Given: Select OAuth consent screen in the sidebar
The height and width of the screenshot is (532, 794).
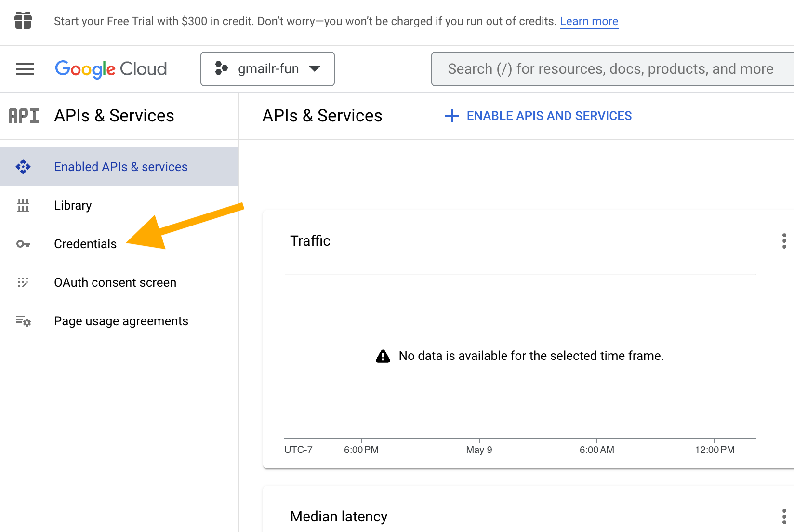Looking at the screenshot, I should 115,282.
